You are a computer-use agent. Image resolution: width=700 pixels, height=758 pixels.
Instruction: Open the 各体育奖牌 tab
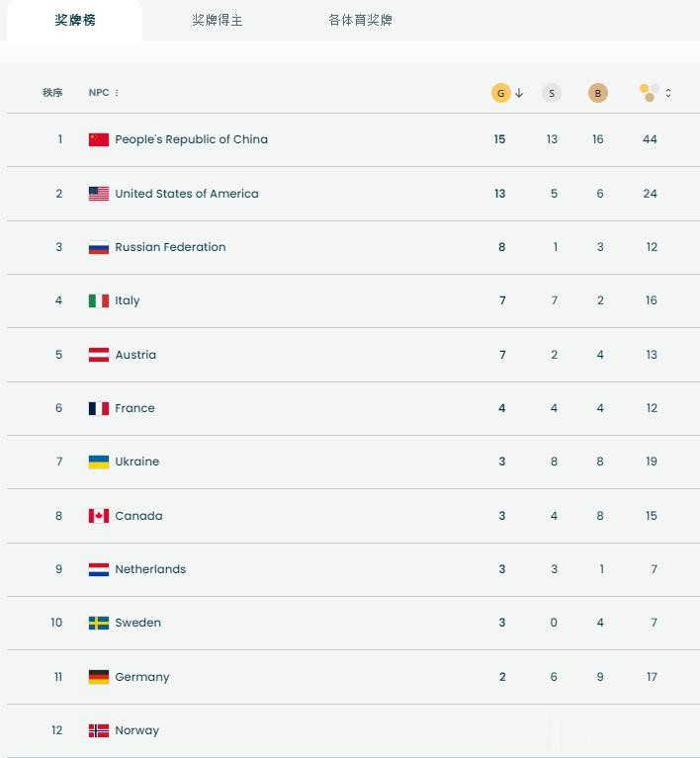click(x=361, y=20)
